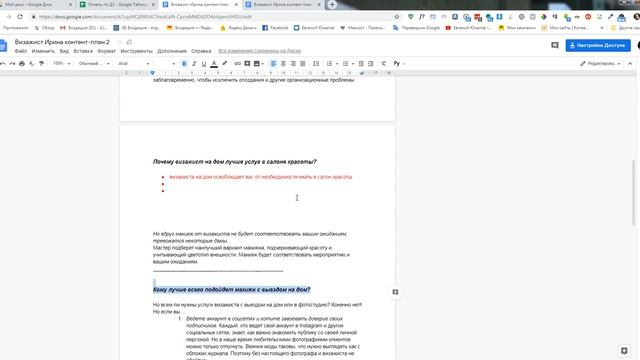Click the Google Docs home icon
The width and height of the screenshot is (640, 360).
point(3,45)
